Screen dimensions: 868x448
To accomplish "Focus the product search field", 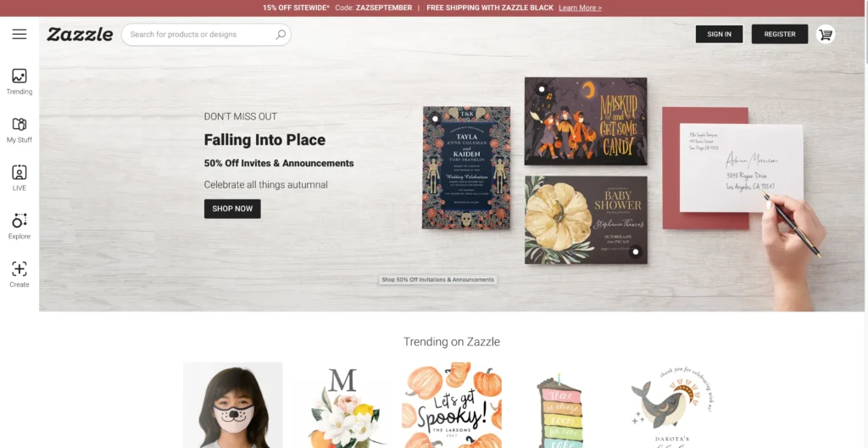I will (x=206, y=35).
